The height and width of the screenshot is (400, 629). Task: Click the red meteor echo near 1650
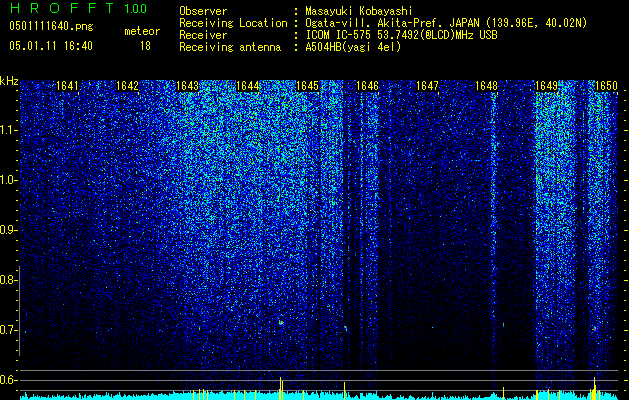[594, 329]
